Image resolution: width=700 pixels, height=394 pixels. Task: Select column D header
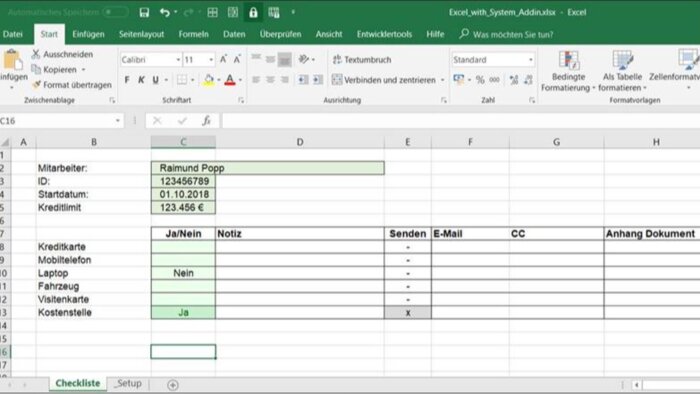[x=300, y=142]
